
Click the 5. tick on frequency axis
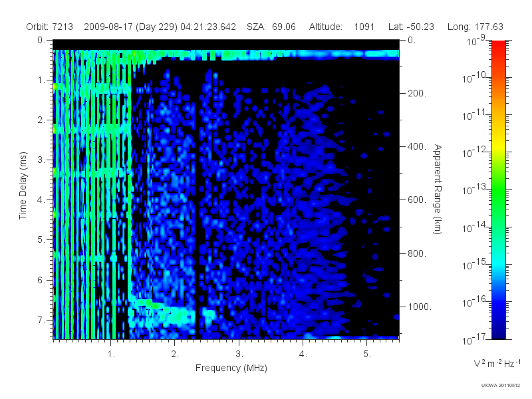(367, 354)
